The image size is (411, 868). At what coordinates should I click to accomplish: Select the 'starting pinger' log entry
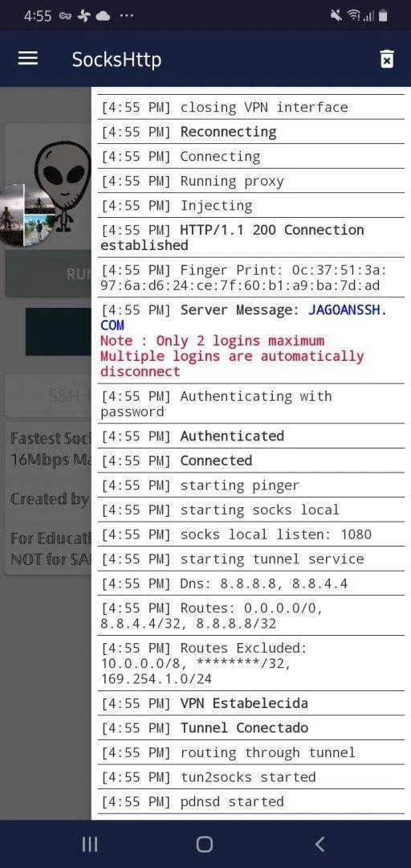click(x=251, y=485)
